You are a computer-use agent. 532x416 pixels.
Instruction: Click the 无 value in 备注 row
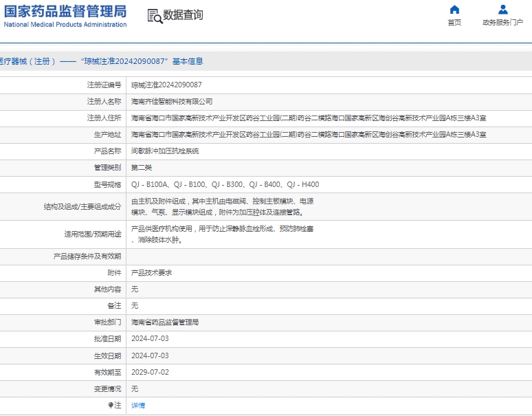coord(135,306)
